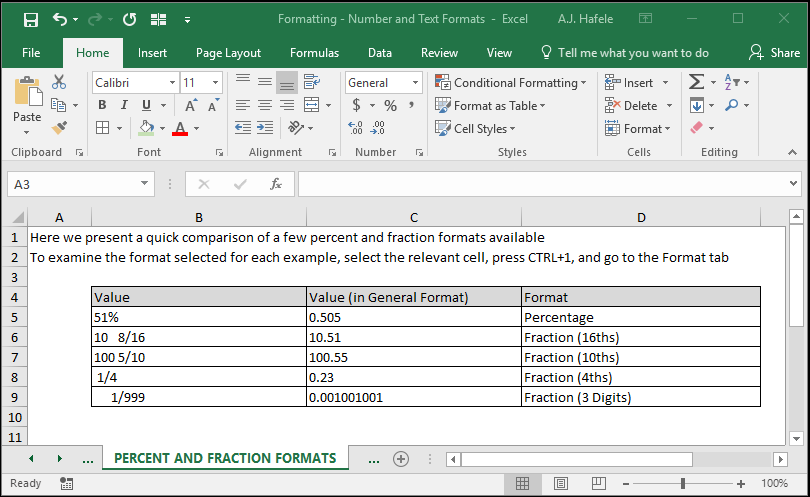This screenshot has width=810, height=497.
Task: Apply Accounting Number Format dollar sign
Action: pos(356,105)
